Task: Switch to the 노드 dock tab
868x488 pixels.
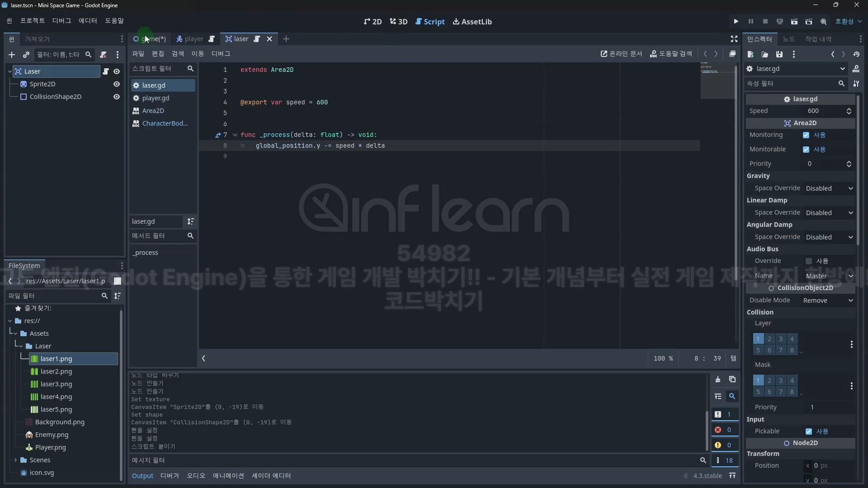Action: coord(789,39)
